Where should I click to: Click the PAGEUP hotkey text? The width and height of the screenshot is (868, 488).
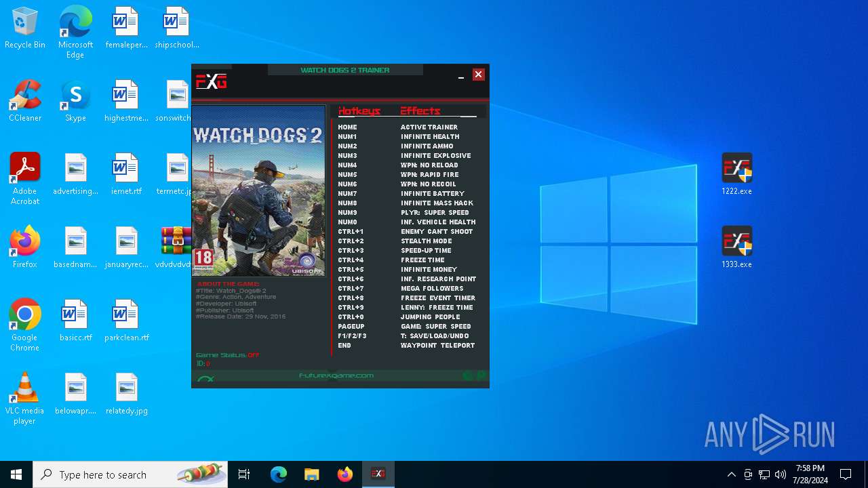coord(351,327)
